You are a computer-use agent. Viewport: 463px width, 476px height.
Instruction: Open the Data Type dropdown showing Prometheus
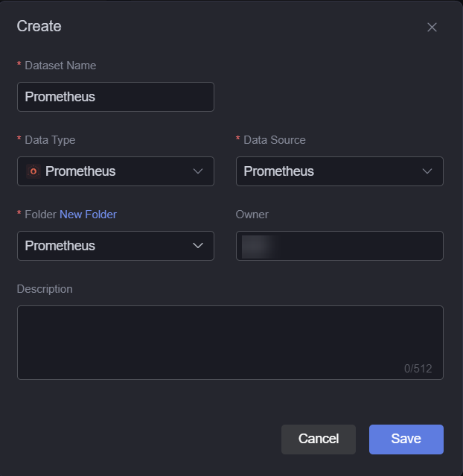[x=115, y=171]
